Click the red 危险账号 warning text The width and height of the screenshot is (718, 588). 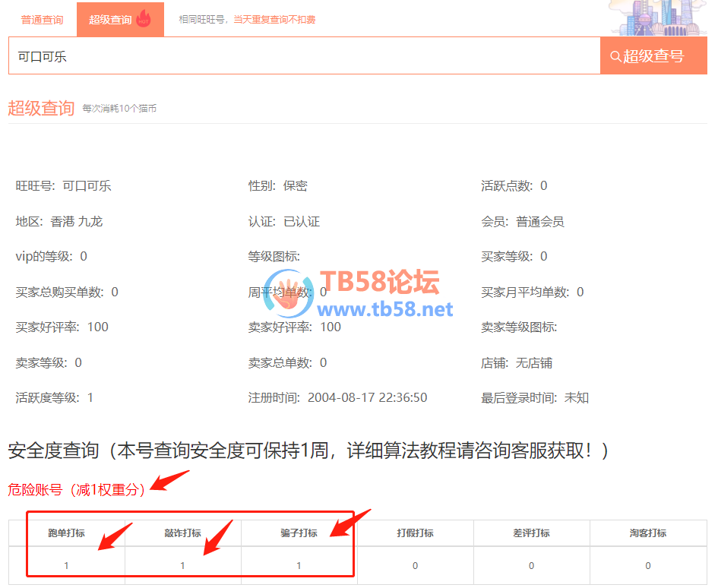tap(76, 490)
